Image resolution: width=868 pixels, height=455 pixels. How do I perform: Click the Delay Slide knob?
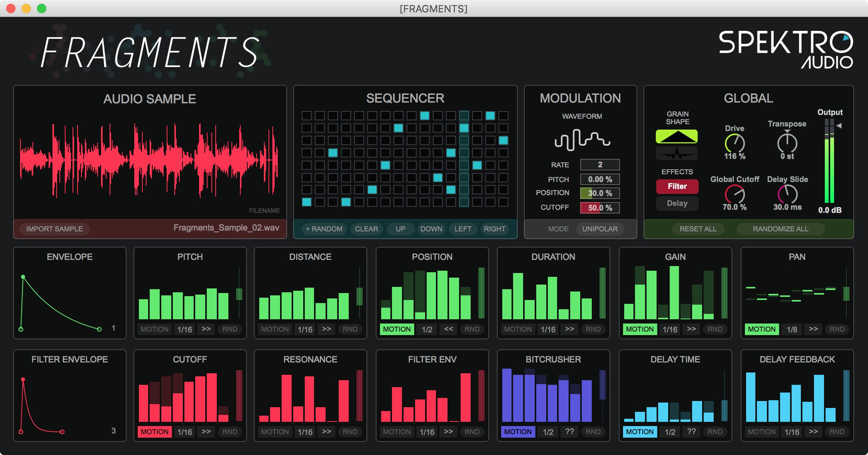787,194
